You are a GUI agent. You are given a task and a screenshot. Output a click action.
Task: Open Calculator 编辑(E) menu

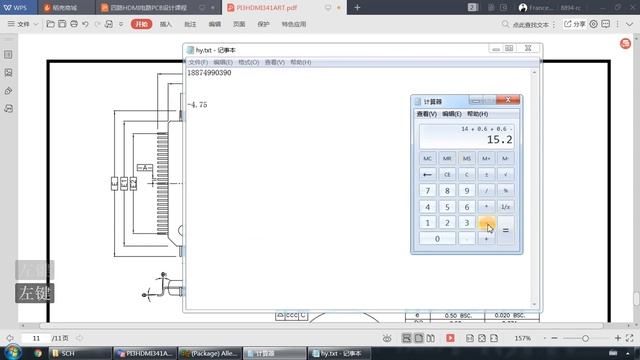coord(452,114)
